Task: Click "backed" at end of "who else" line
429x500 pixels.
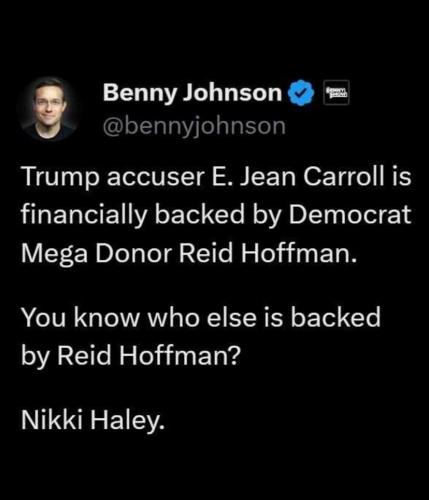Action: tap(335, 317)
